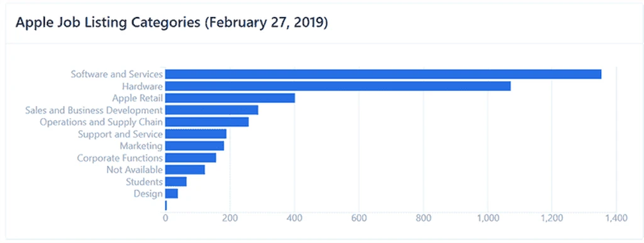This screenshot has height=243, width=644.
Task: Select the Apple Retail category label
Action: 138,99
